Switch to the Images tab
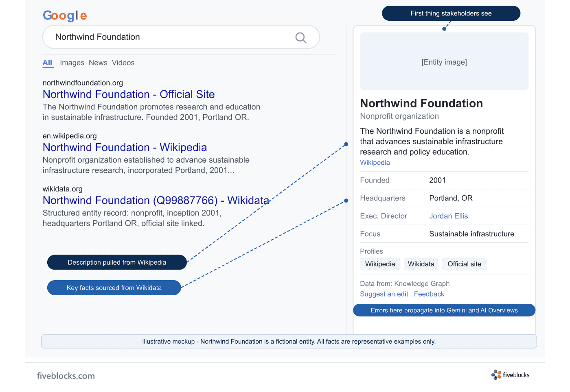 [72, 63]
